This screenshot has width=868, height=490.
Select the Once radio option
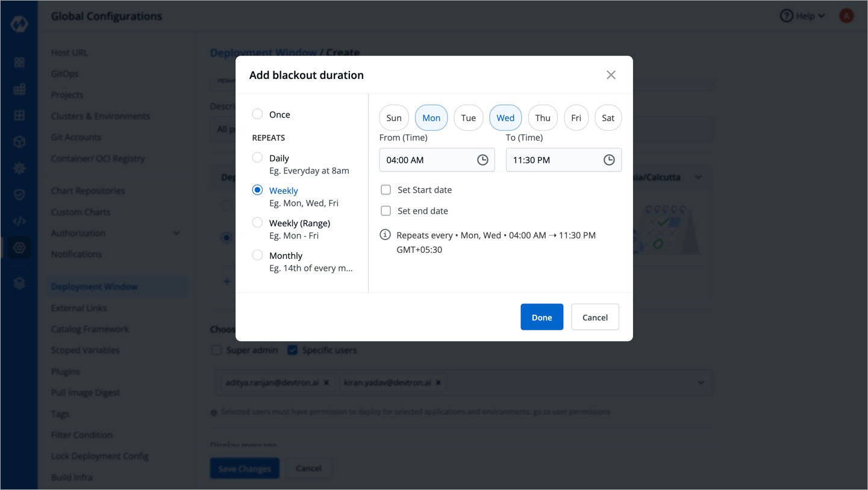pyautogui.click(x=258, y=114)
